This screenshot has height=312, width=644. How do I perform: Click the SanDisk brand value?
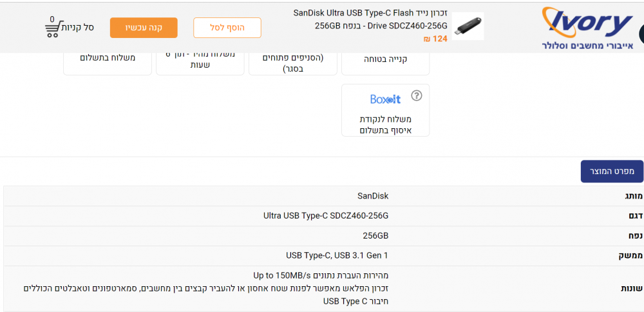(373, 196)
